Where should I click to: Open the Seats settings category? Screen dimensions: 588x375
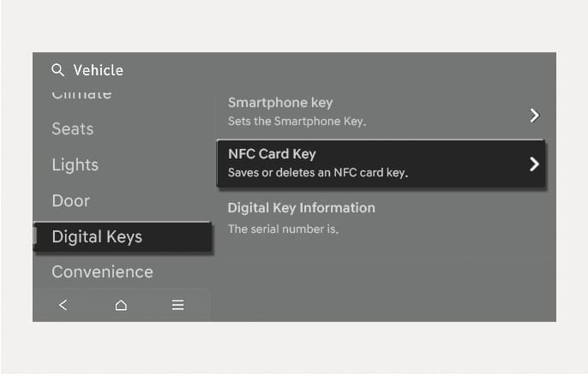(73, 129)
